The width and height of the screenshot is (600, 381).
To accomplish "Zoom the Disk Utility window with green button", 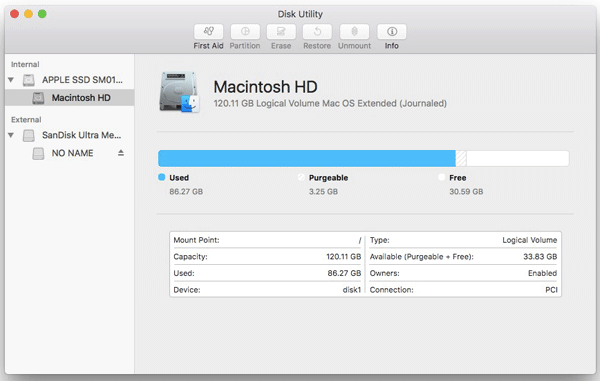I will coord(42,14).
